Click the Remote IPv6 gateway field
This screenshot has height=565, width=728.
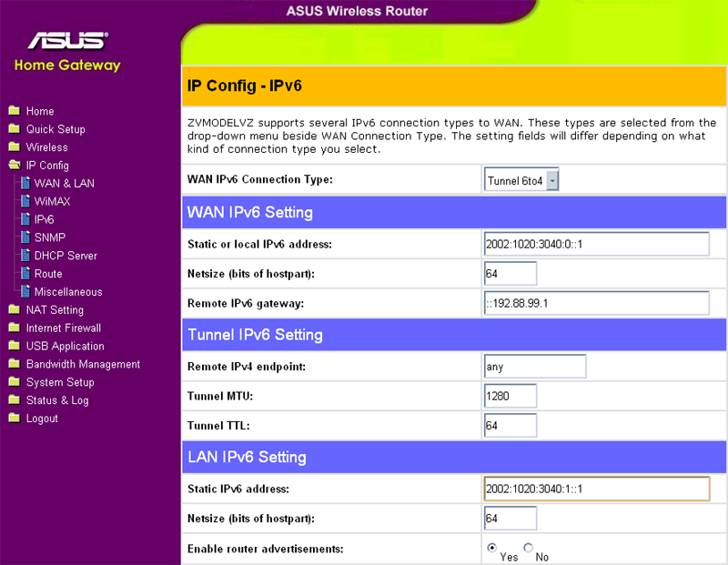(596, 303)
